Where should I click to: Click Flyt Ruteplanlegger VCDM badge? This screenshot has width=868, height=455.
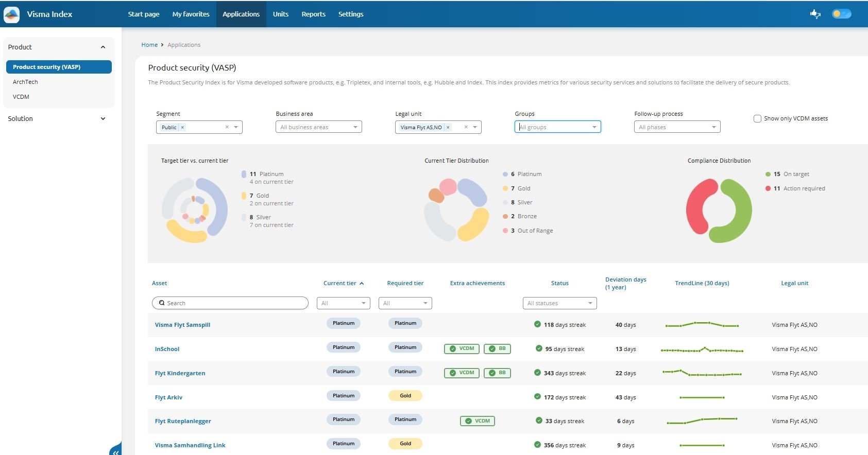point(478,421)
